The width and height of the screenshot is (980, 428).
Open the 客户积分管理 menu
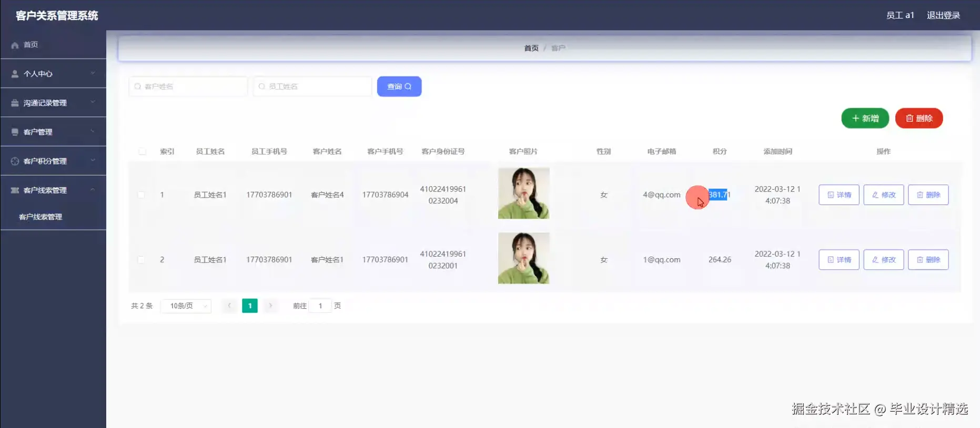point(53,161)
